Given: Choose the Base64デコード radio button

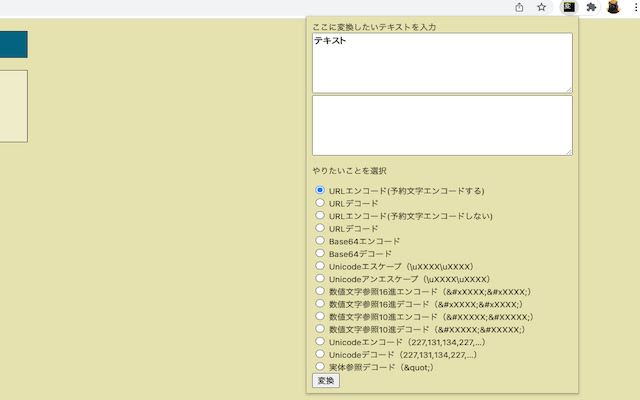Looking at the screenshot, I should (320, 254).
